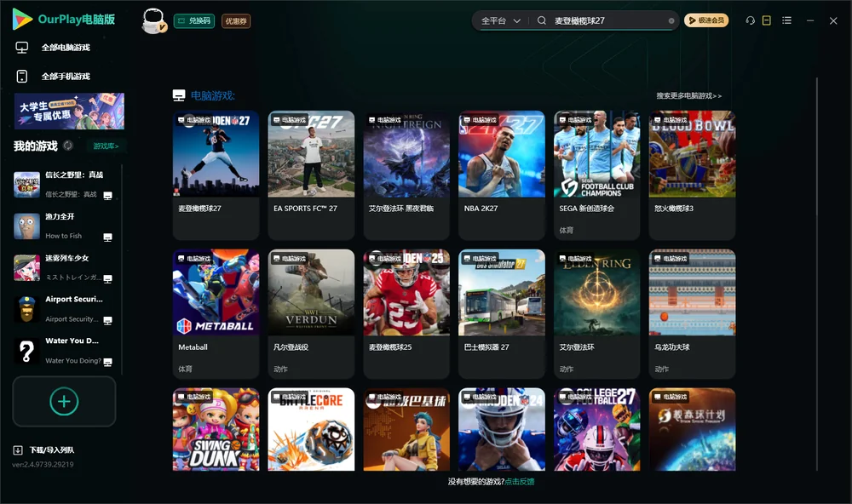The width and height of the screenshot is (852, 504).
Task: Launch Water You Doing? from my games
Action: pos(64,351)
